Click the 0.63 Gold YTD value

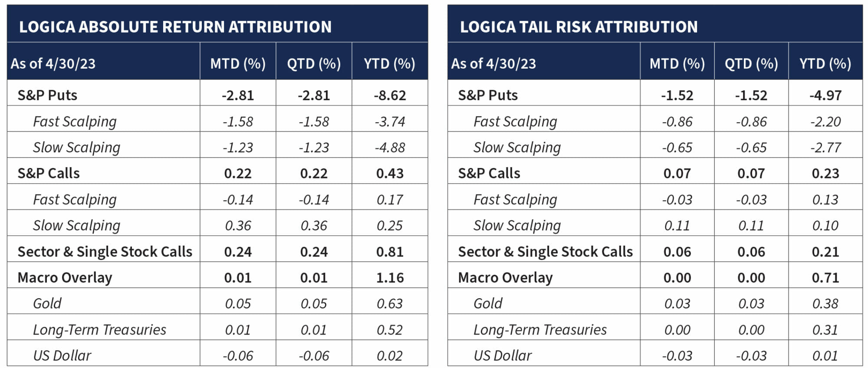pos(390,303)
